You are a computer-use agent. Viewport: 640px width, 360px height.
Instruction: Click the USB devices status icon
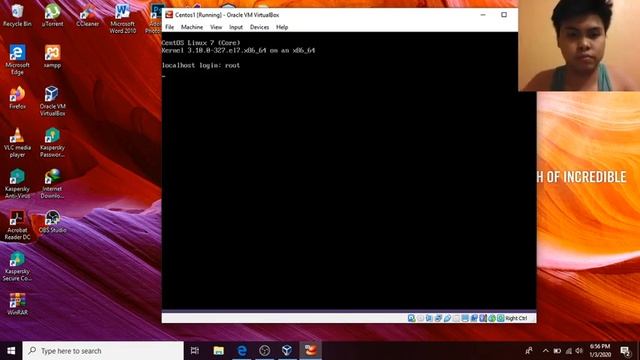click(447, 318)
